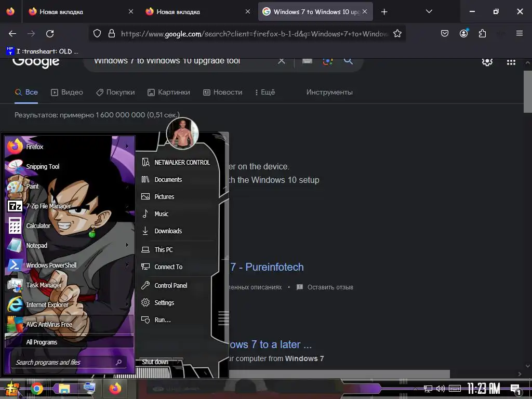Open Firefox extensions icon
The width and height of the screenshot is (532, 399).
[482, 34]
